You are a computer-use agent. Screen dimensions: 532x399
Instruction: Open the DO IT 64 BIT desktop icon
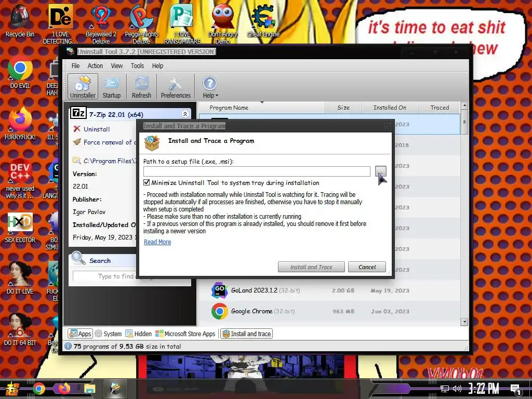tap(20, 330)
